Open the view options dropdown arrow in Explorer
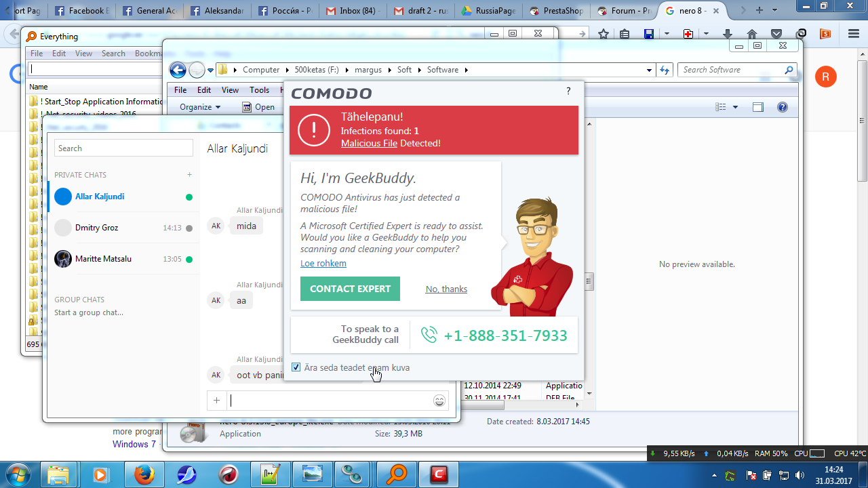868x488 pixels. [735, 107]
